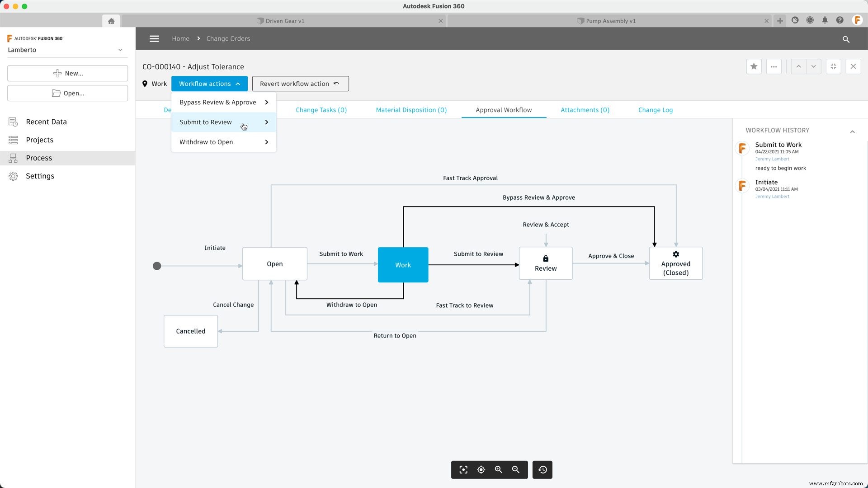Open help with the question mark icon
Image resolution: width=868 pixels, height=488 pixels.
(x=840, y=20)
